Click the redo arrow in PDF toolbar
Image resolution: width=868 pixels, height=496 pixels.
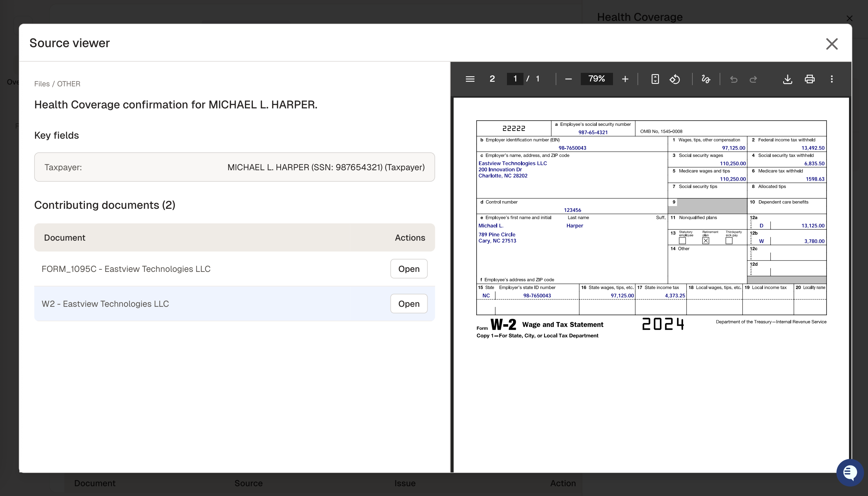(x=753, y=79)
